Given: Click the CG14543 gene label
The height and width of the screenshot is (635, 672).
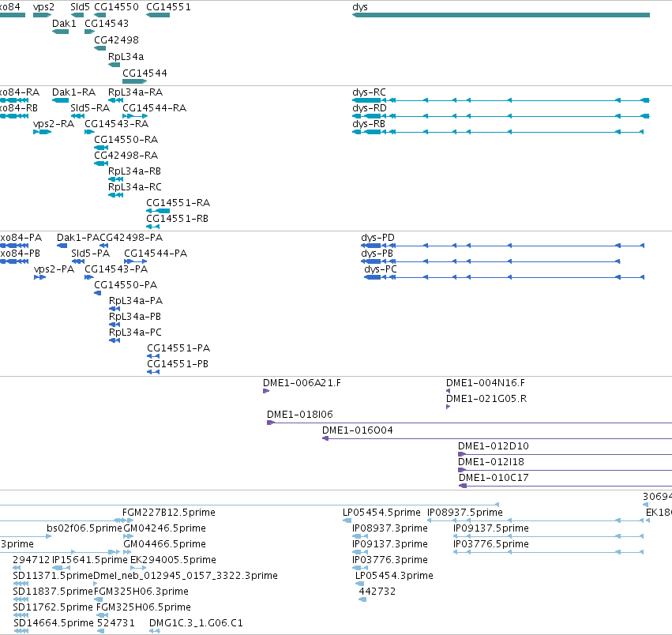Looking at the screenshot, I should click(x=107, y=23).
